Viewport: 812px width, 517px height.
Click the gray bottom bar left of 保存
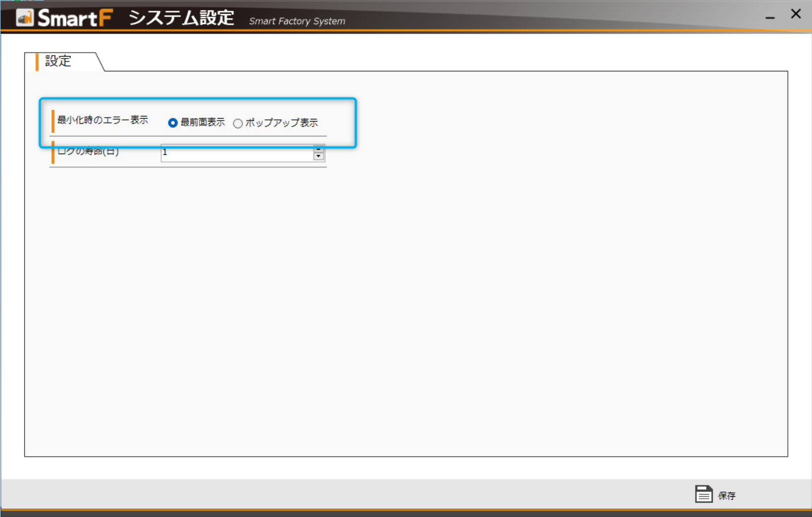tap(354, 494)
